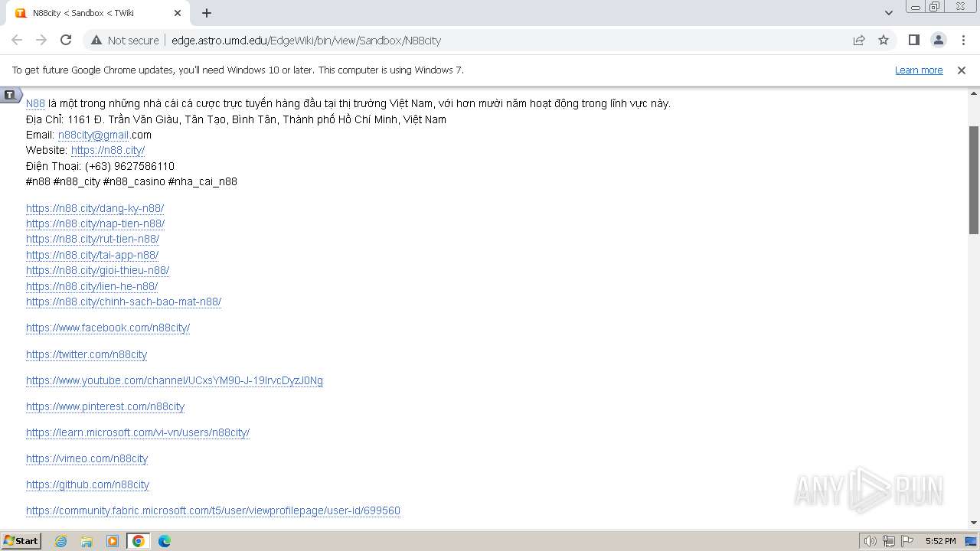Click the Show desktop icon beside the clock
This screenshot has width=980, height=551.
click(x=972, y=541)
